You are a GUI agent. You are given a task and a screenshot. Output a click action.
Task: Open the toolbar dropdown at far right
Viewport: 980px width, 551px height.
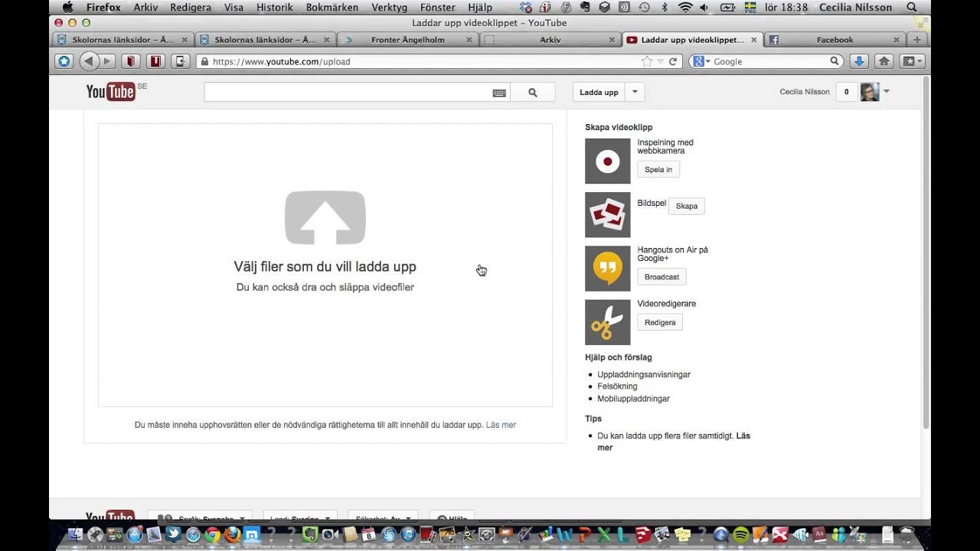click(913, 61)
